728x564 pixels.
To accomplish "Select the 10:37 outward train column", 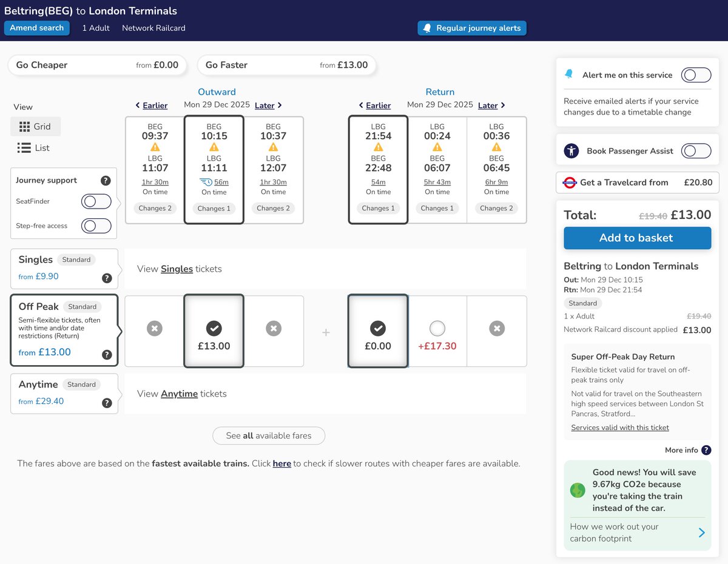I will tap(274, 170).
